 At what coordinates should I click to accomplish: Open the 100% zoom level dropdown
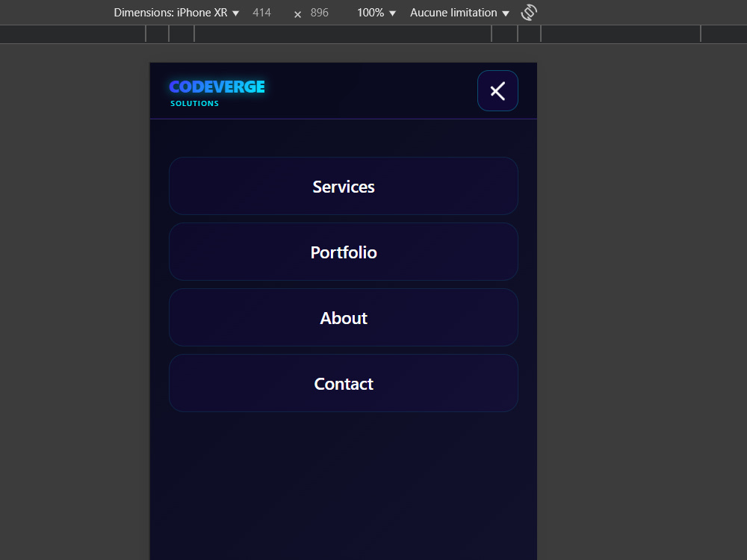(x=376, y=13)
